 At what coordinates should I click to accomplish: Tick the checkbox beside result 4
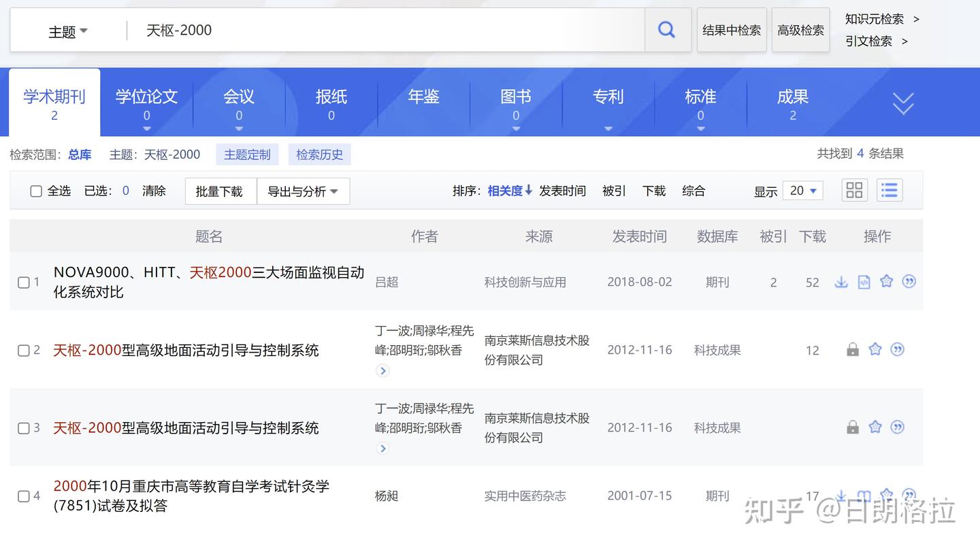22,496
